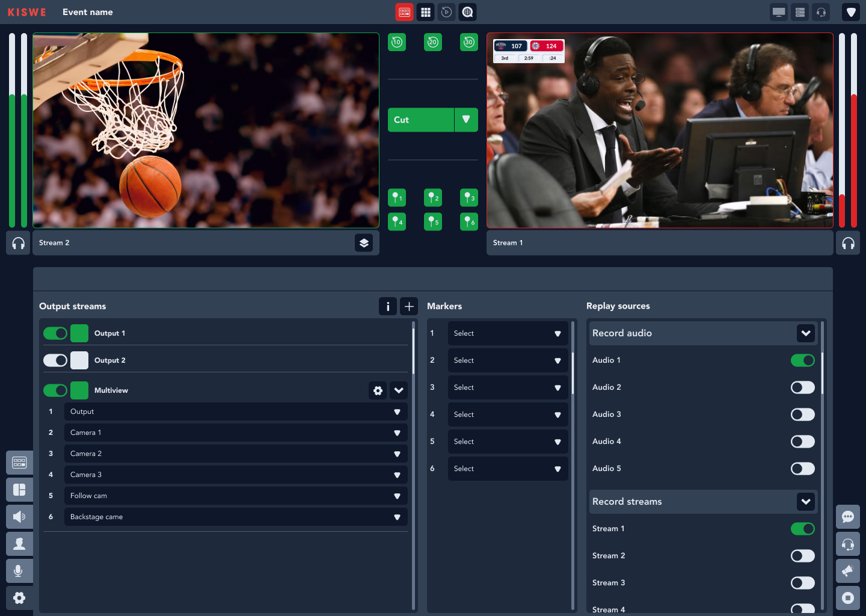Jump back 20 seconds in replay
This screenshot has height=616, width=866.
[x=433, y=42]
